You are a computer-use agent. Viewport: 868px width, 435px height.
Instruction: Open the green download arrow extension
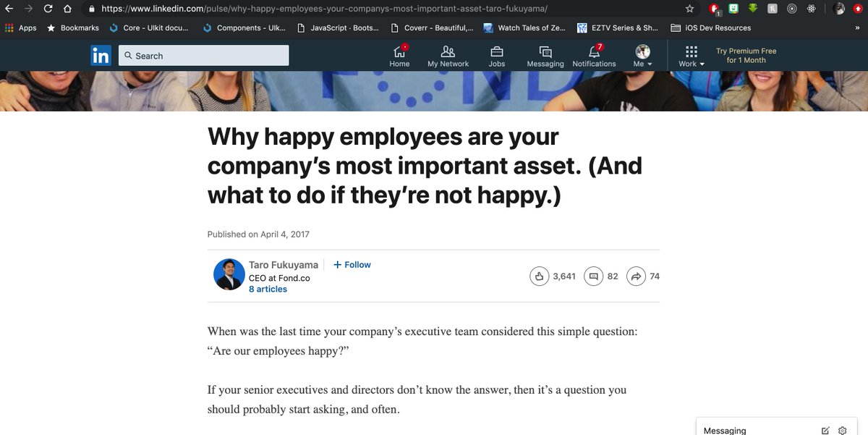pos(753,9)
